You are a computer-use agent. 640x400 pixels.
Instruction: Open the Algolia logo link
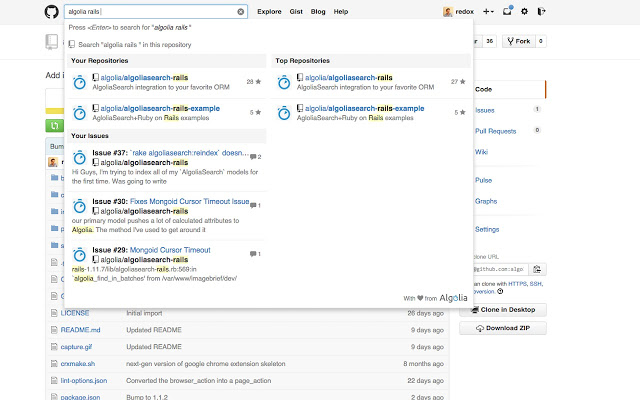pos(453,298)
